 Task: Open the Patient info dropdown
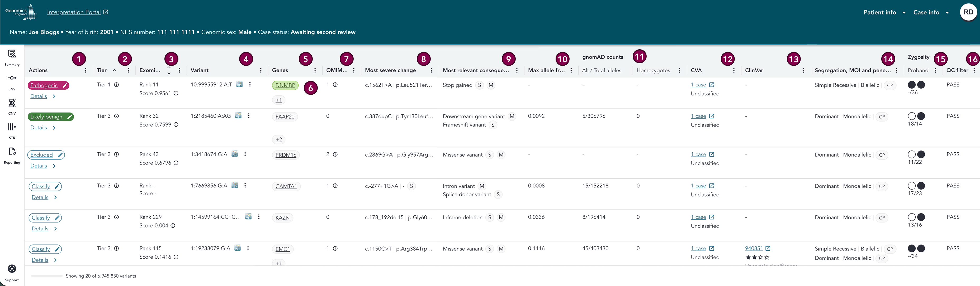pos(884,12)
